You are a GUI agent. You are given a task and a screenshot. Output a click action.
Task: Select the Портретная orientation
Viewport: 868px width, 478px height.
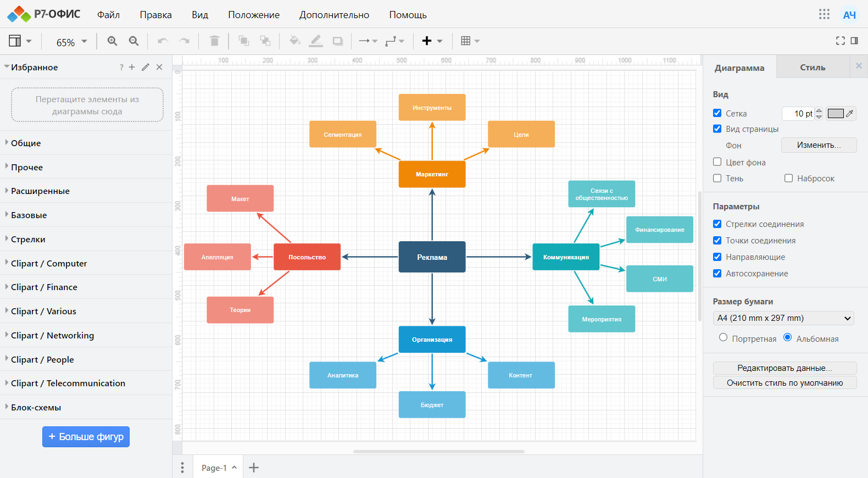pyautogui.click(x=723, y=338)
